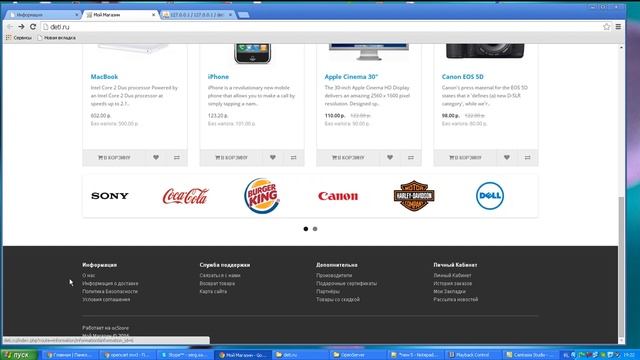Open История заказов footer link
This screenshot has width=640, height=360.
[453, 283]
